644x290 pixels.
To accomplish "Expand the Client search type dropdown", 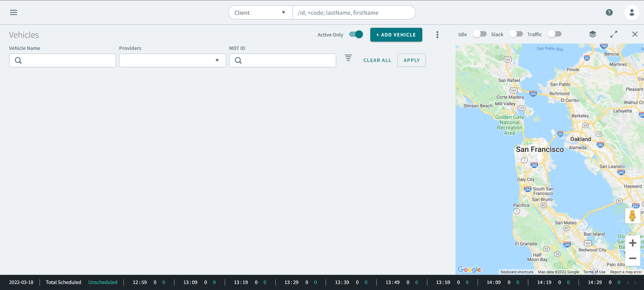I will point(260,13).
